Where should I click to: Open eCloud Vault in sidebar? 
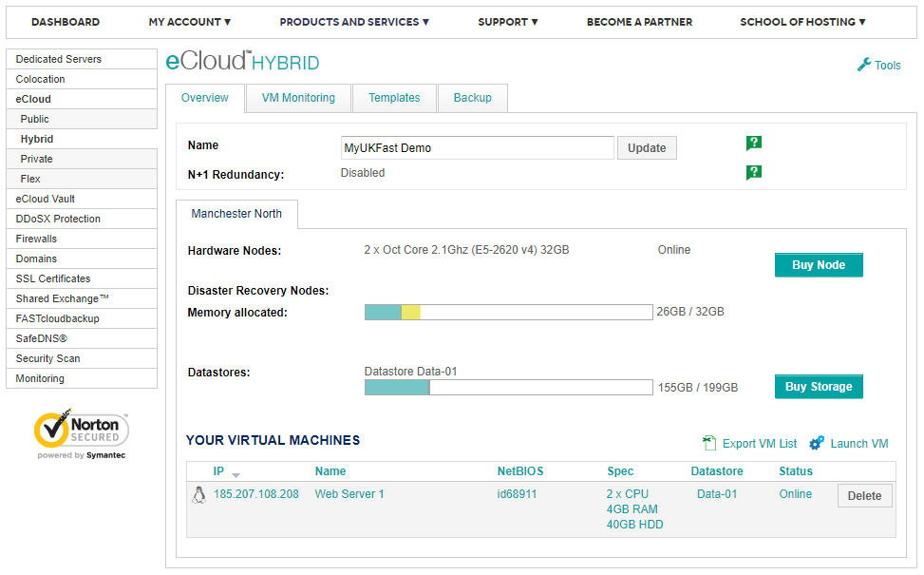(82, 199)
